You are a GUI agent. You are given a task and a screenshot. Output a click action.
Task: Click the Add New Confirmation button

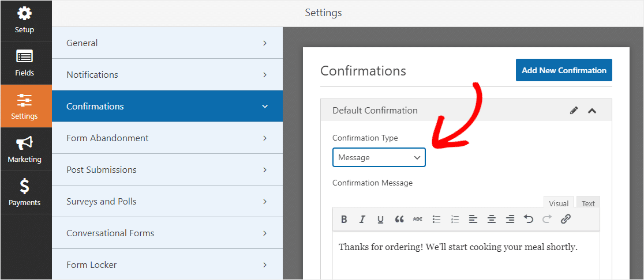click(564, 70)
